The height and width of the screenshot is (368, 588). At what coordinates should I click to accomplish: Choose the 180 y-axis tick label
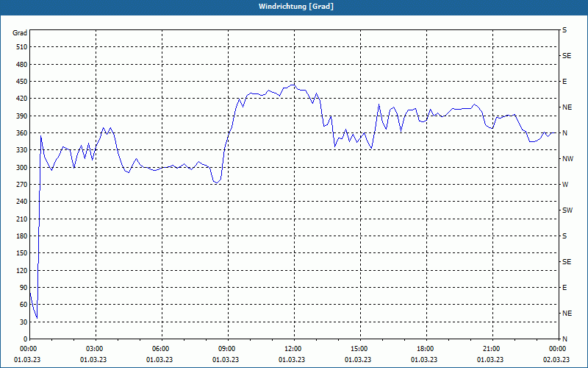click(22, 236)
